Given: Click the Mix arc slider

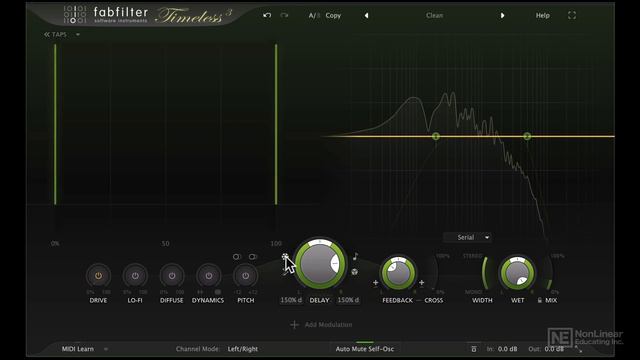Looking at the screenshot, I should pos(549,273).
